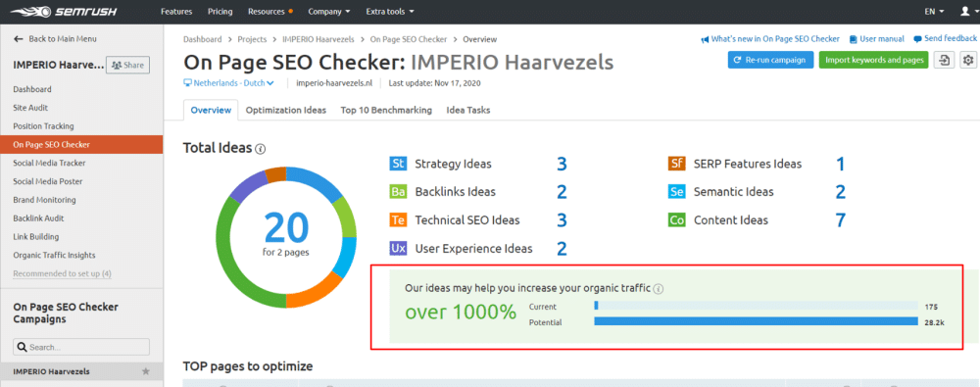Click the back arrow to Main Menu
Screen dimensions: 980x387
click(18, 39)
